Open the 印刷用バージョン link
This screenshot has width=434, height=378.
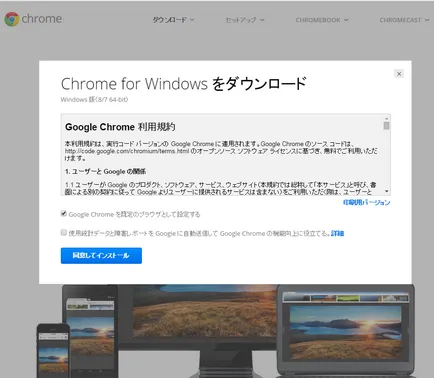[366, 202]
